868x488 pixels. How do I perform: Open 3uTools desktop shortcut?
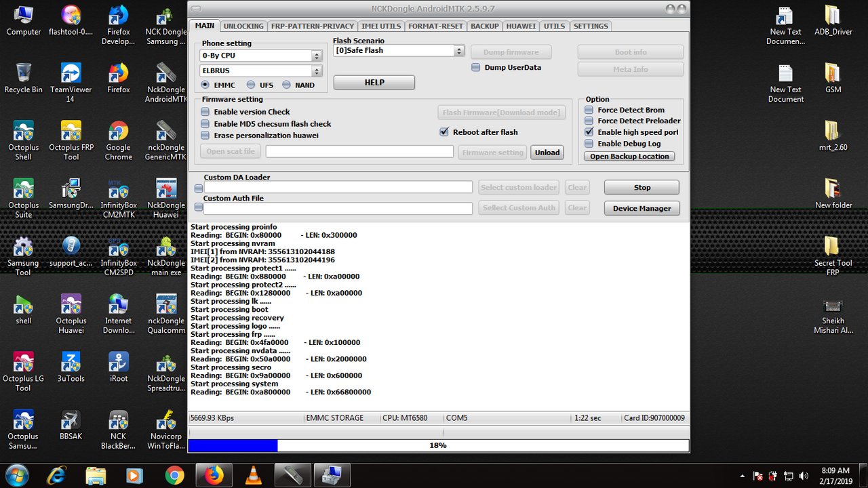(x=71, y=367)
